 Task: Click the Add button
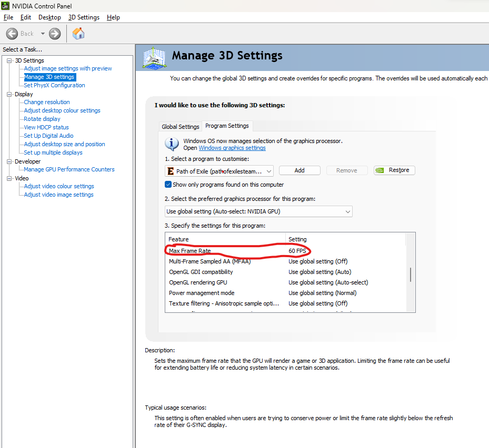[x=300, y=170]
